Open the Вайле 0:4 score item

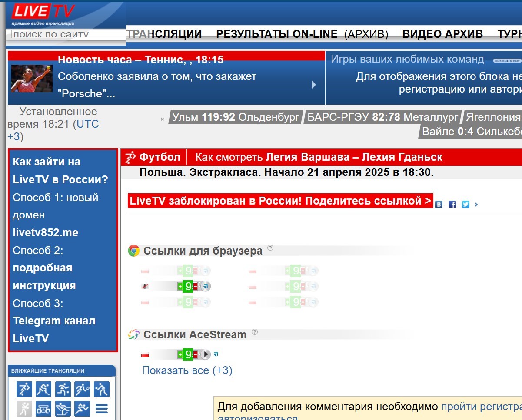tap(471, 132)
